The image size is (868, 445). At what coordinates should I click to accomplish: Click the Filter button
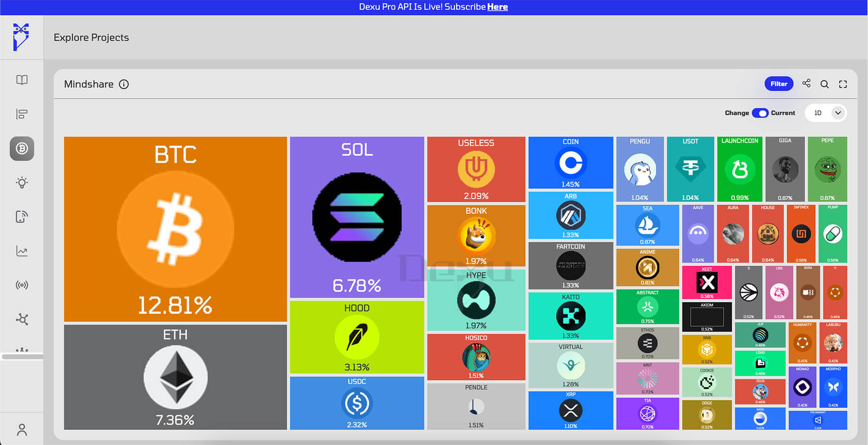click(779, 84)
